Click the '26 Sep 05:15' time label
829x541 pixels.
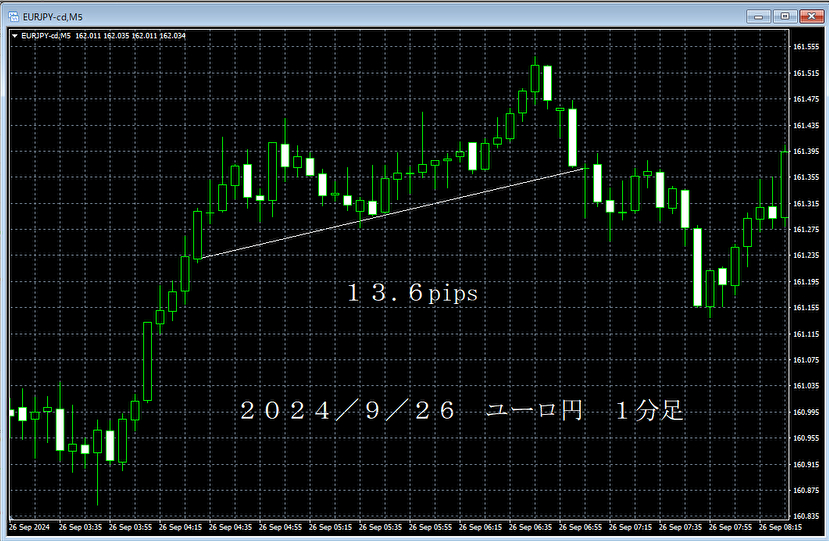pyautogui.click(x=330, y=527)
